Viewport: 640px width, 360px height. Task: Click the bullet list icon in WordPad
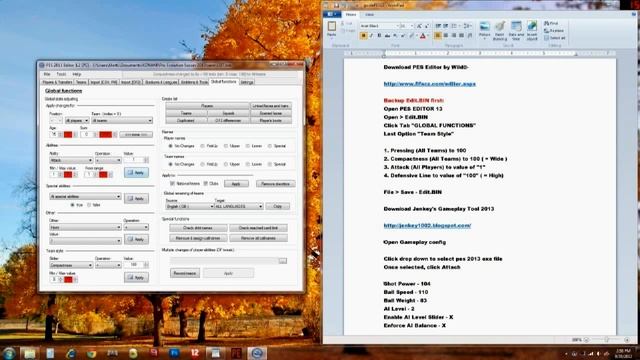(454, 26)
